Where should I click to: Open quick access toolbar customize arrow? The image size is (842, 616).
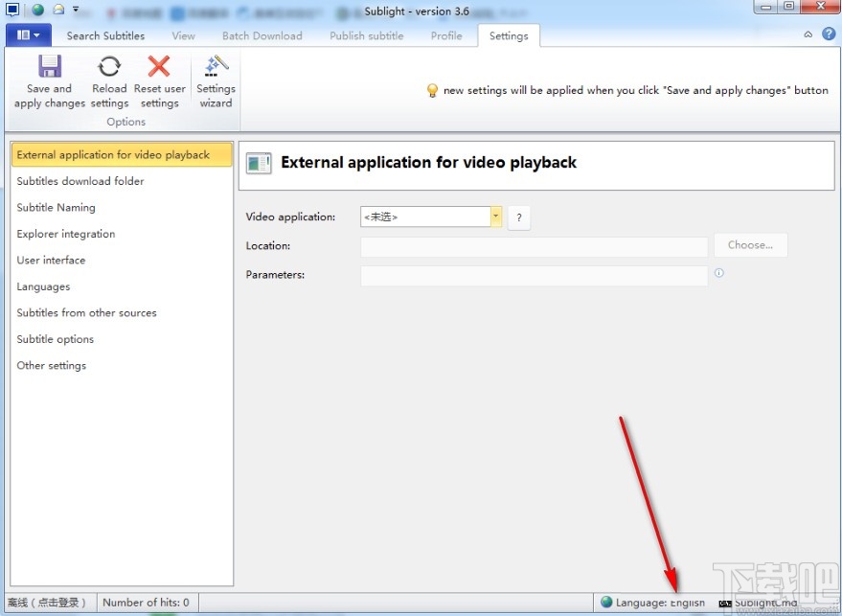pos(76,10)
